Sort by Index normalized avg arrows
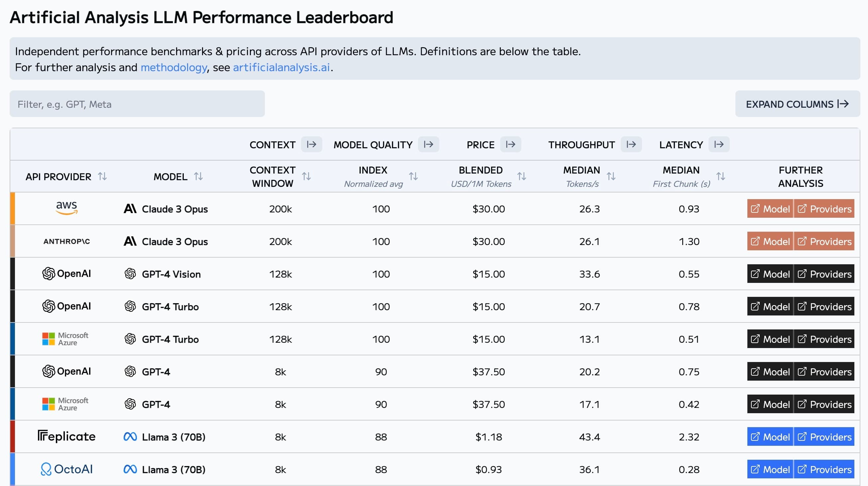The width and height of the screenshot is (868, 486). click(x=413, y=176)
